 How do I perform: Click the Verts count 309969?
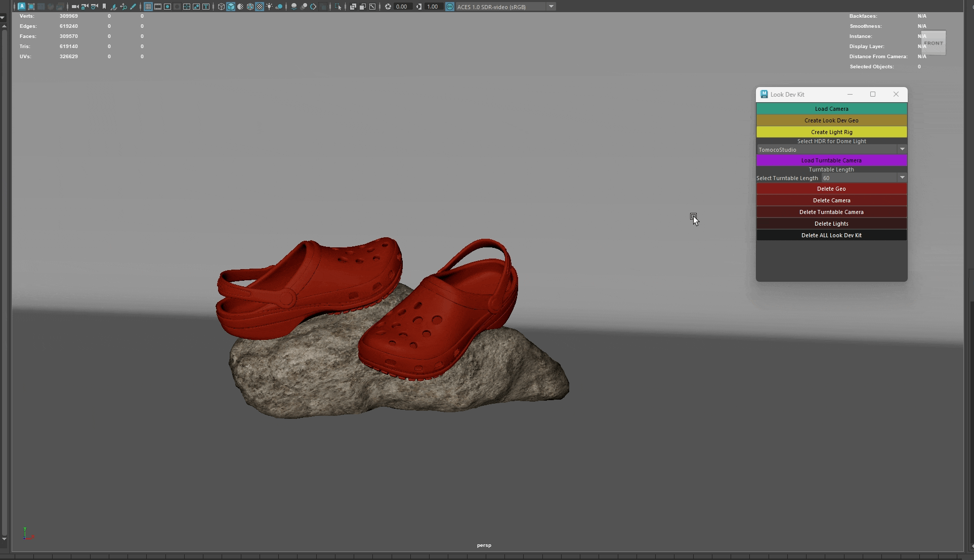(69, 16)
